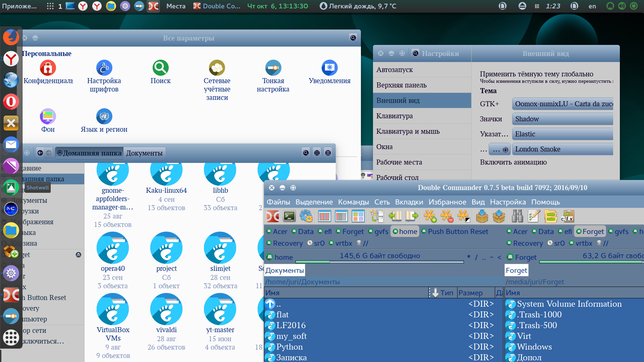Select home drive button in left panel
The height and width of the screenshot is (362, 644).
(x=405, y=232)
